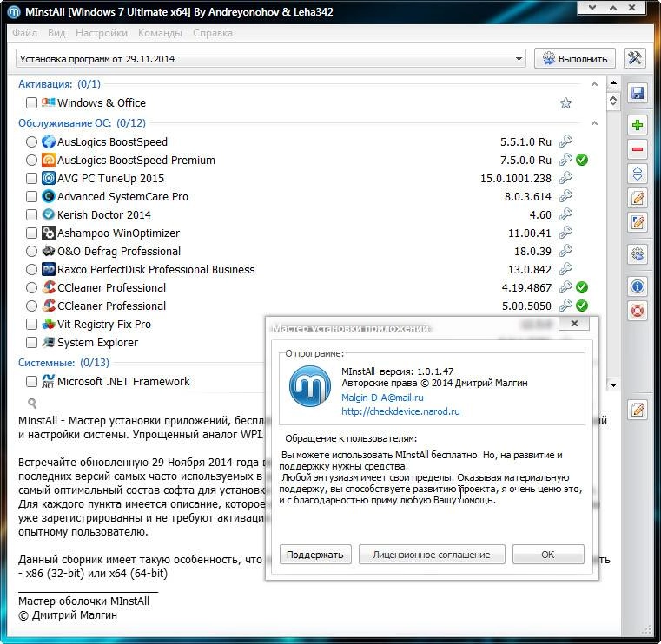This screenshot has width=661, height=644.
Task: Enable the Advanced SystemCare Pro checkbox
Action: (31, 196)
